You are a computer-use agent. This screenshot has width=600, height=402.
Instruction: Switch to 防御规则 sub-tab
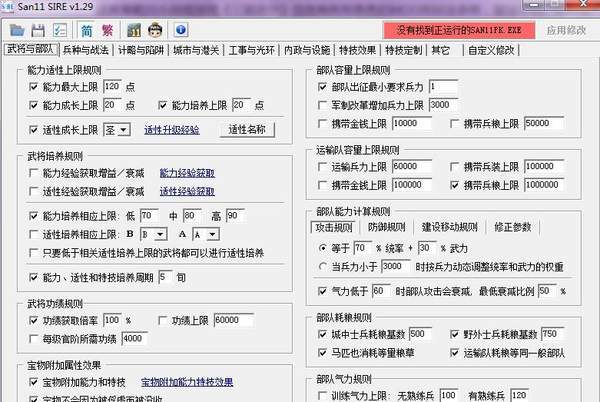[386, 227]
